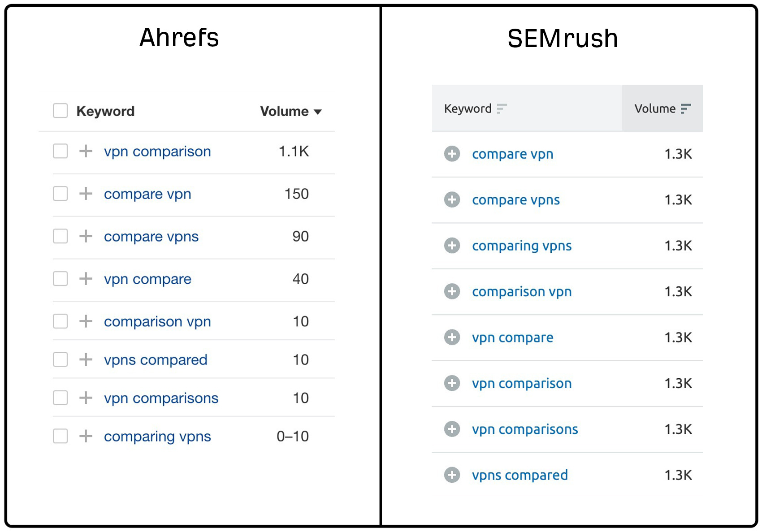Click the plus icon beside "comparison vpn" in Ahrefs
The width and height of the screenshot is (762, 532).
(x=85, y=321)
